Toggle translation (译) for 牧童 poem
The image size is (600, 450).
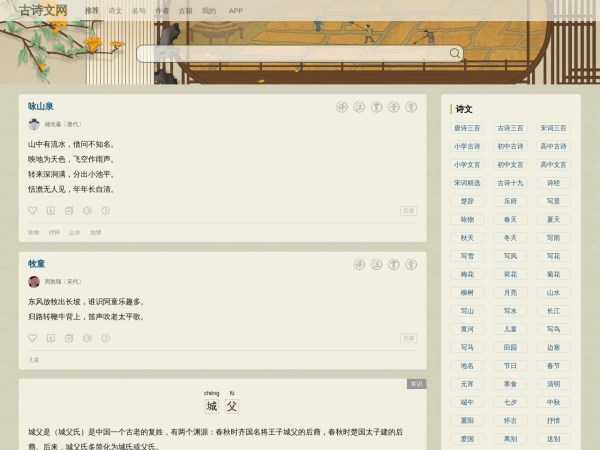359,264
